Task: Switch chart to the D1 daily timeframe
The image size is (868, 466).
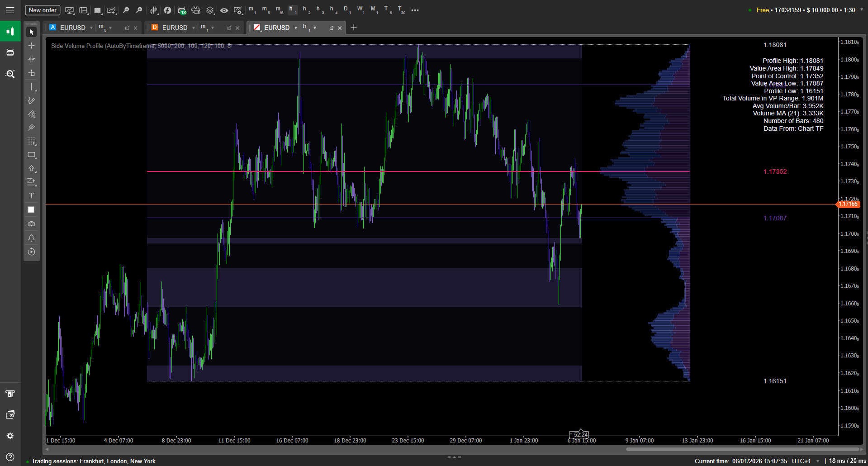Action: 346,10
